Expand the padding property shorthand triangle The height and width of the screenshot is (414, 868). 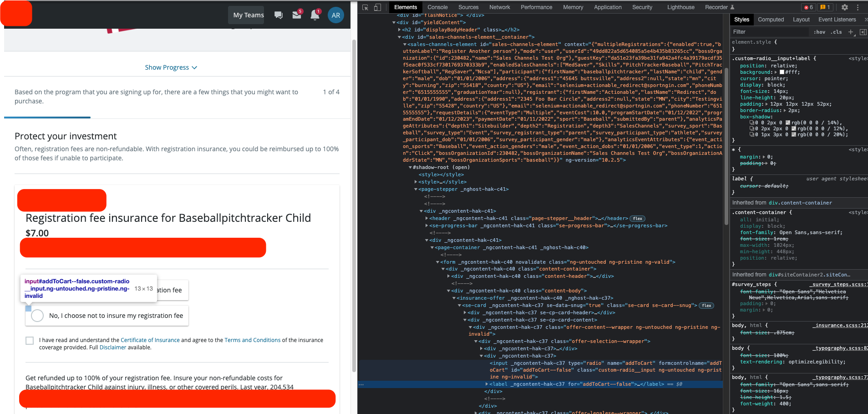[766, 104]
